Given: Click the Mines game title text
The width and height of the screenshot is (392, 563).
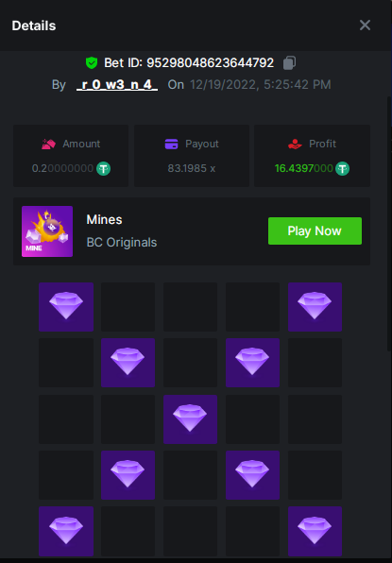Looking at the screenshot, I should 104,219.
